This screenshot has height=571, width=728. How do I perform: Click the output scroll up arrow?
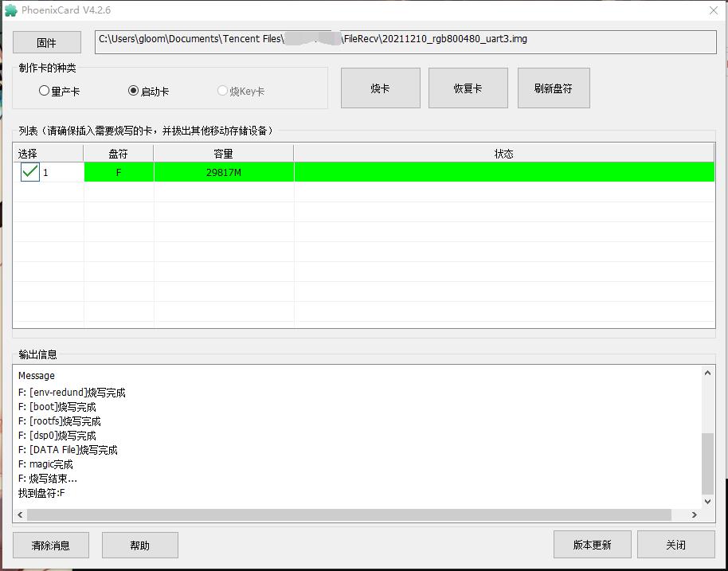pos(707,373)
